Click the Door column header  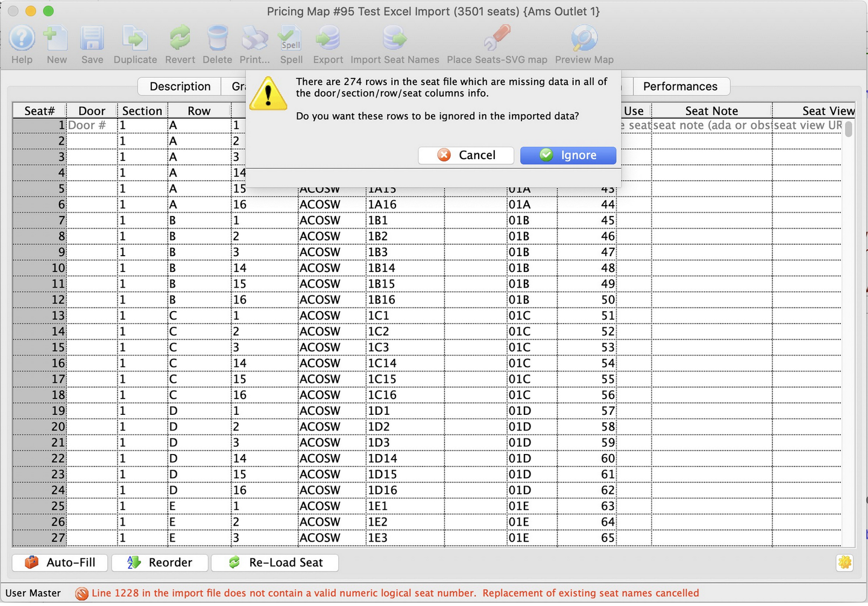pos(92,111)
